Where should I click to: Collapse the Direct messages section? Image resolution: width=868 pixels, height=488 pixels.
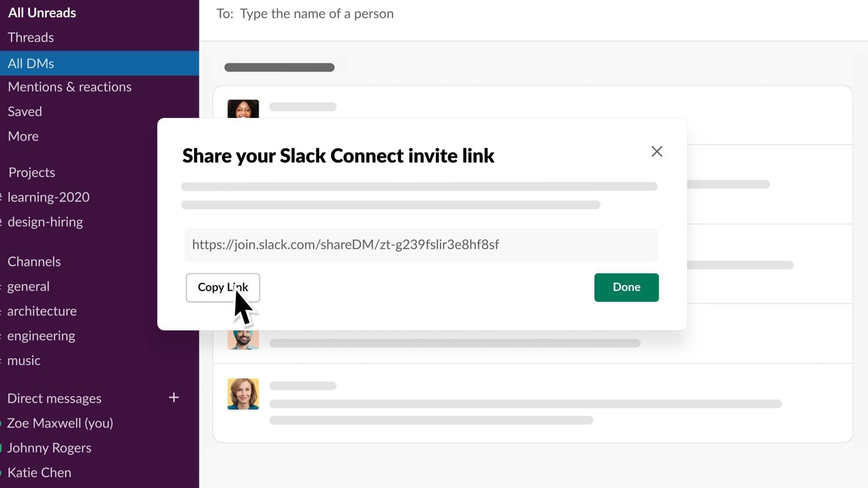click(54, 398)
